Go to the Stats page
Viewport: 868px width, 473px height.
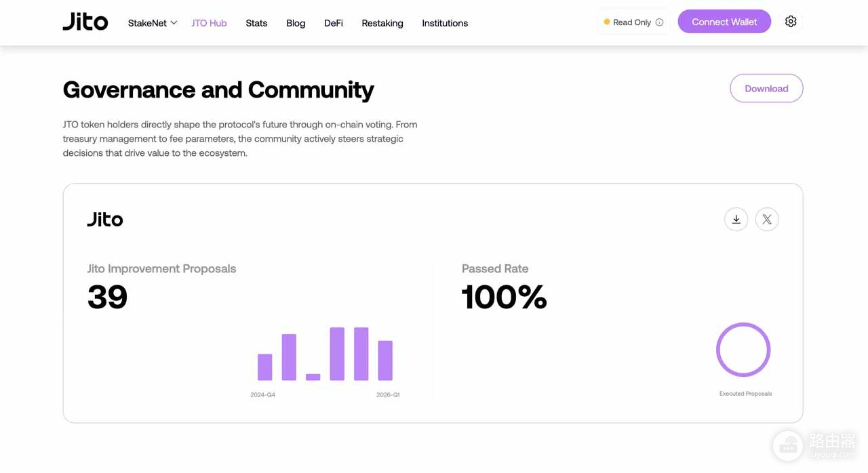(256, 23)
